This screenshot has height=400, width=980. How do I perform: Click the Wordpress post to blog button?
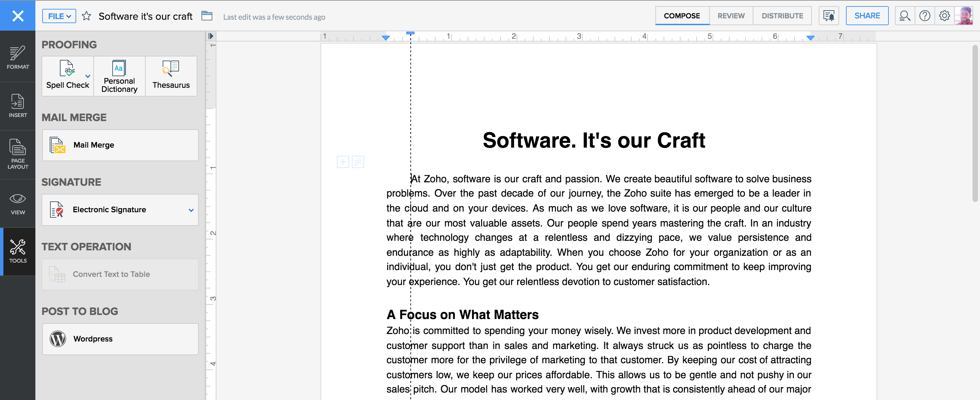120,338
